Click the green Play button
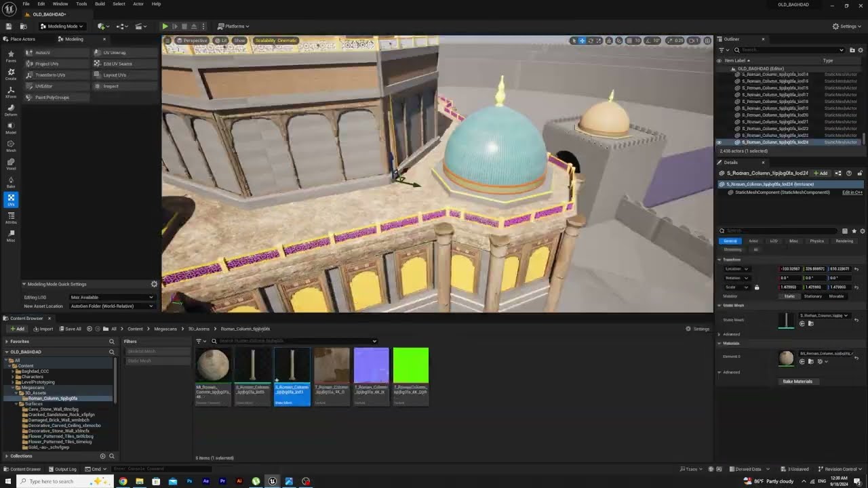The image size is (868, 488). coord(165,26)
